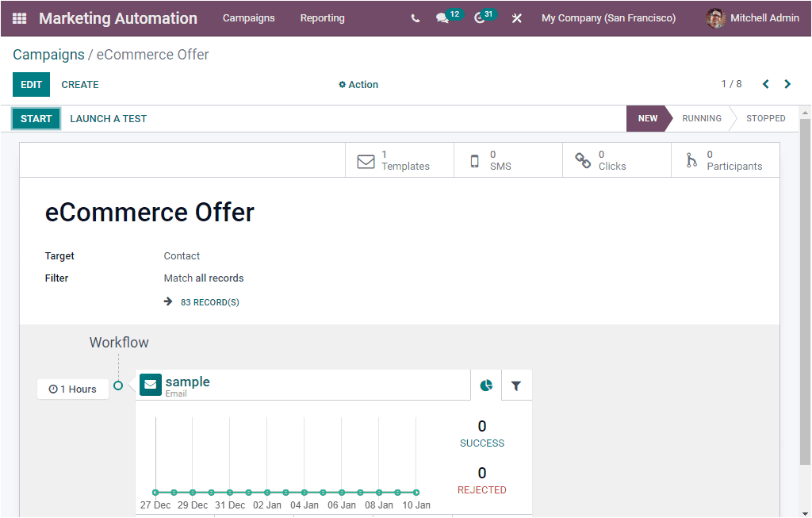
Task: Open the 83 RECORD(S) link
Action: [209, 302]
